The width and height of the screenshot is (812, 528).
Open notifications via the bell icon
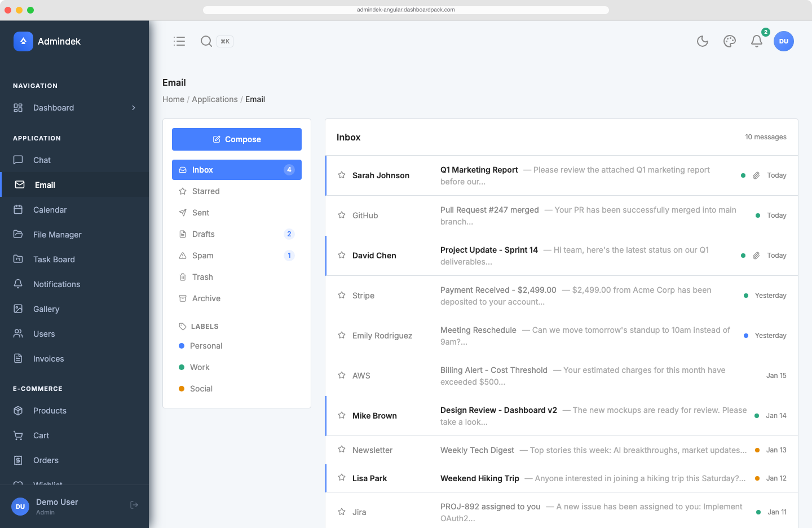[x=756, y=41]
